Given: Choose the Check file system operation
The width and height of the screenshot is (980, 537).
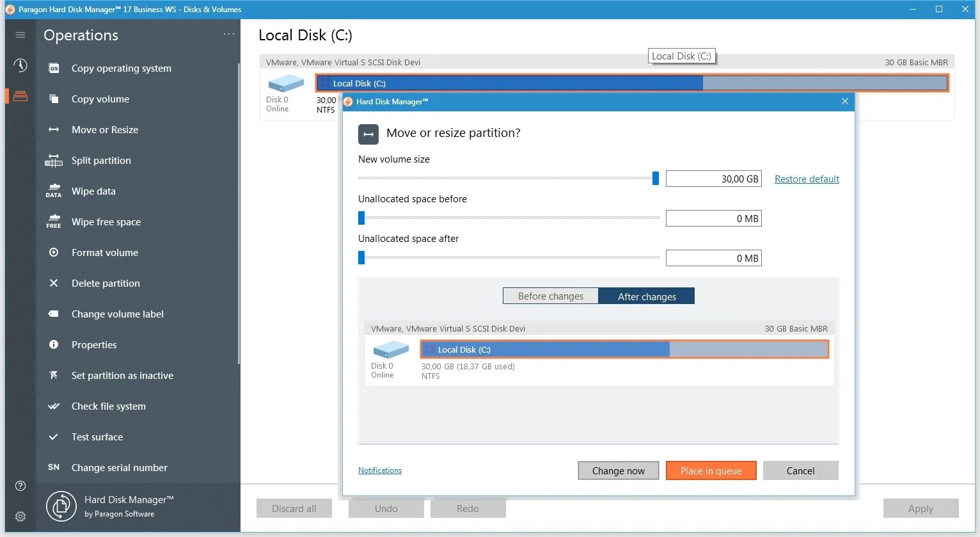Looking at the screenshot, I should 109,406.
